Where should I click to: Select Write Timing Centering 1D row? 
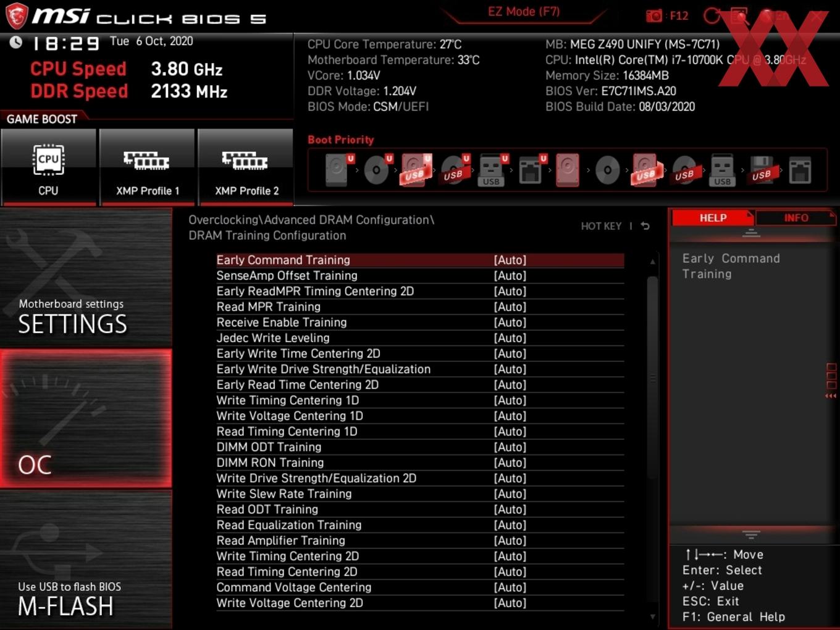pyautogui.click(x=420, y=400)
